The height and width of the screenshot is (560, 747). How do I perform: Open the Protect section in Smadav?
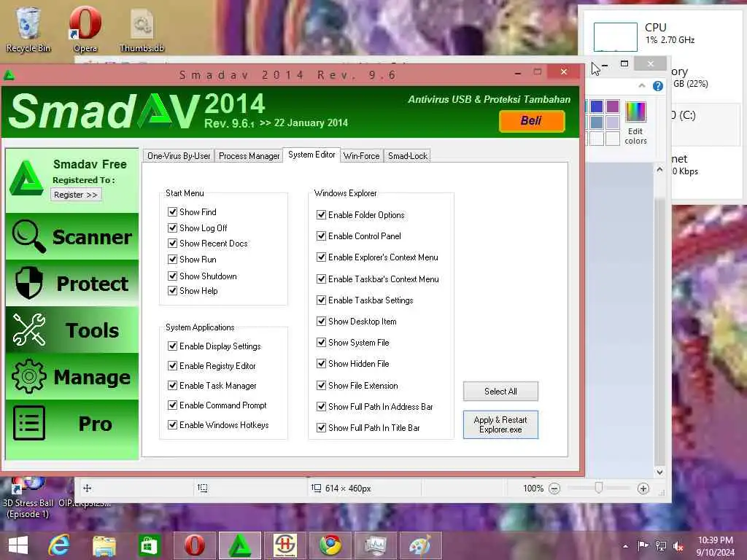coord(72,284)
